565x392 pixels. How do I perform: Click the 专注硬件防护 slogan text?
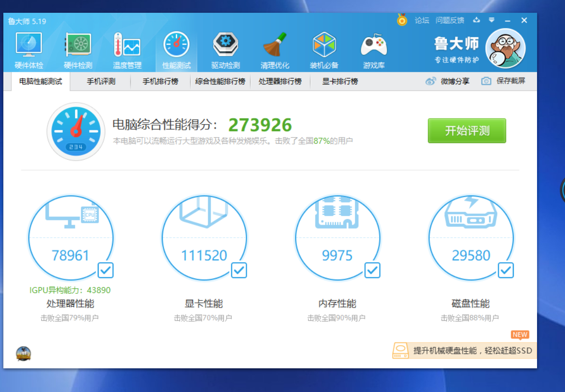(x=456, y=60)
